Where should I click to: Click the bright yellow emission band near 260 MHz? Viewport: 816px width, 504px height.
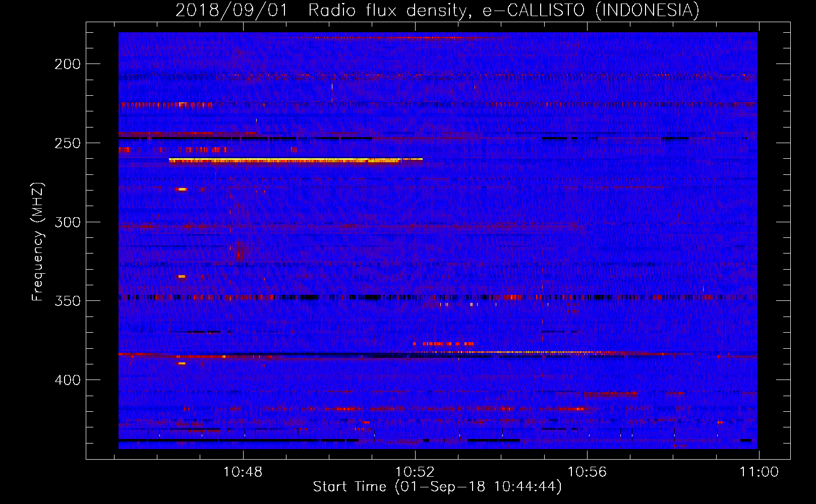point(296,161)
